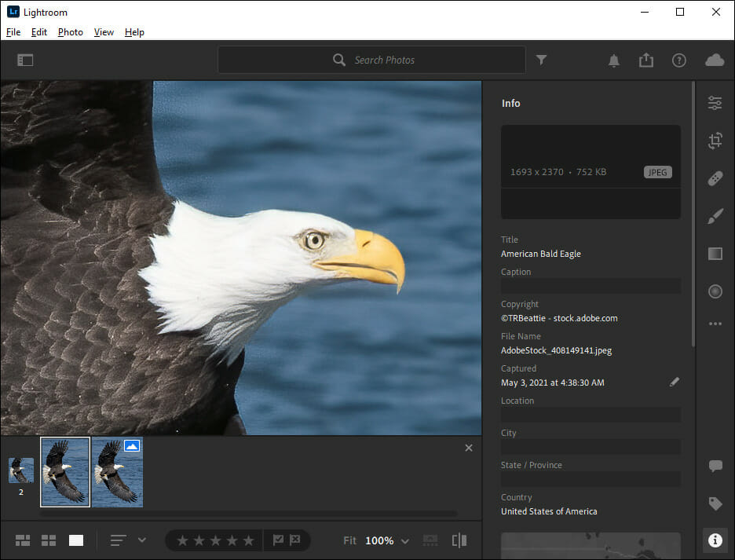Edit the captured date with the pencil button
The height and width of the screenshot is (560, 735).
674,382
